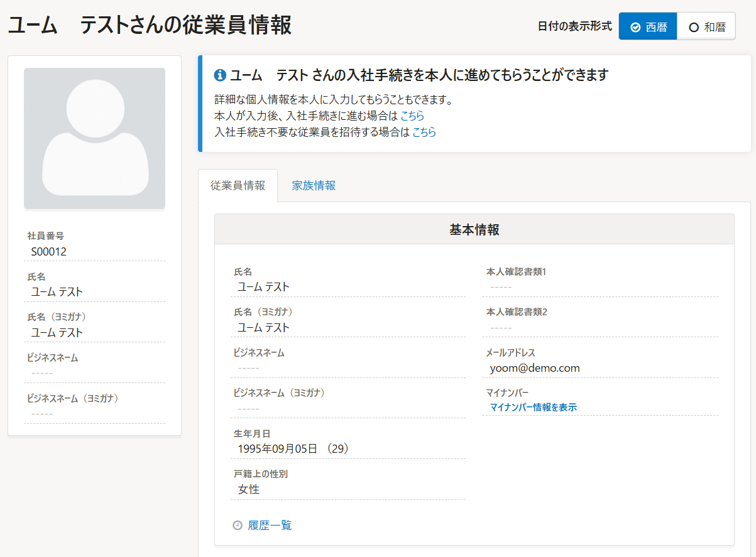
Task: Show マイナンバー情報を表示 link
Action: [533, 408]
